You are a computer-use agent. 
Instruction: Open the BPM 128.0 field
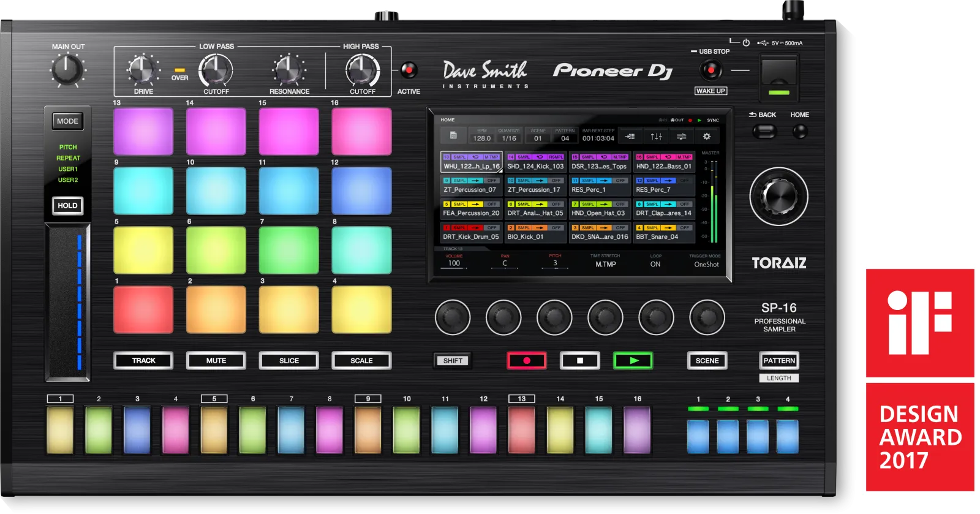tap(482, 135)
